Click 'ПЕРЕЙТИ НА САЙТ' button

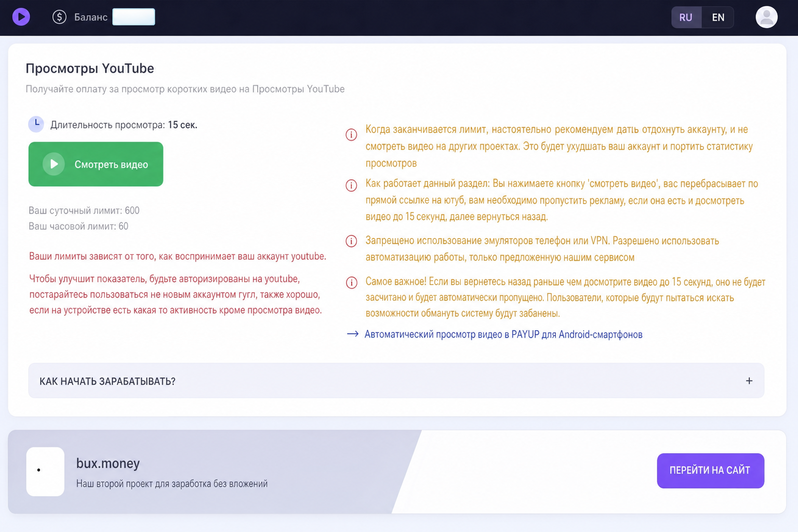(x=710, y=471)
